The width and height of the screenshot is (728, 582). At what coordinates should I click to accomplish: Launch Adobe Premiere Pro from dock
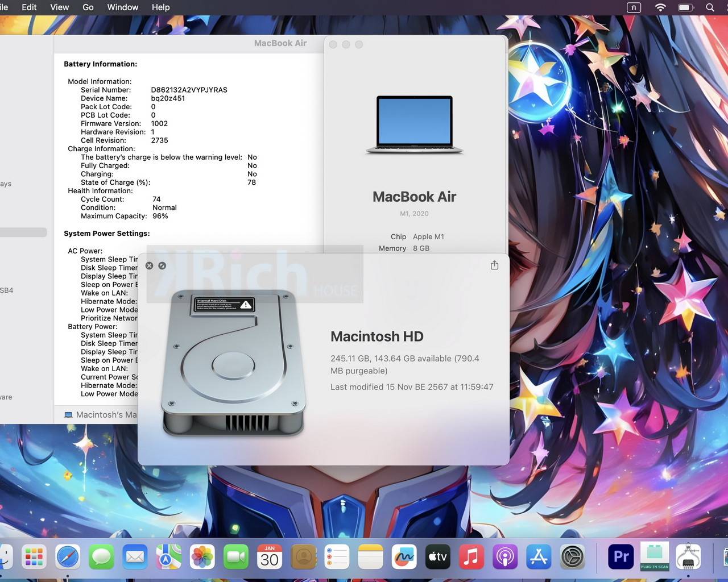click(x=621, y=556)
